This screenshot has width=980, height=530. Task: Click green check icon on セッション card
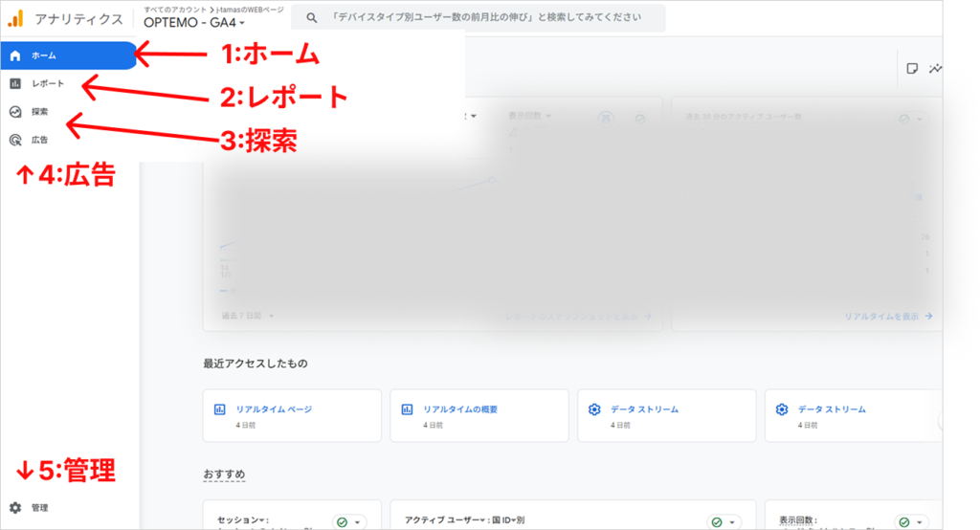[x=342, y=522]
